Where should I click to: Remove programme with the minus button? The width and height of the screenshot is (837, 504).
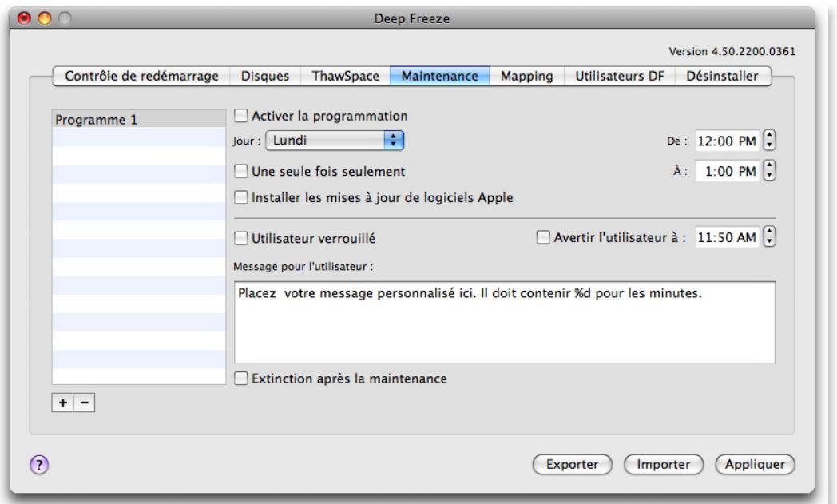[x=85, y=403]
